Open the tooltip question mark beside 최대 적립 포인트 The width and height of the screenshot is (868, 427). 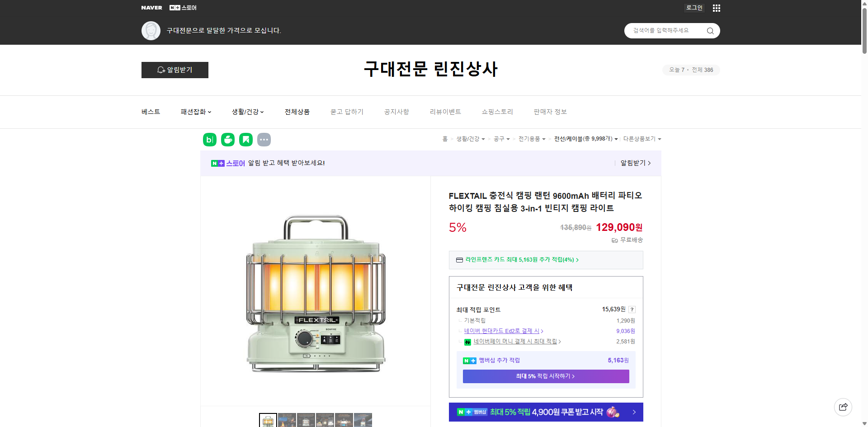(632, 310)
